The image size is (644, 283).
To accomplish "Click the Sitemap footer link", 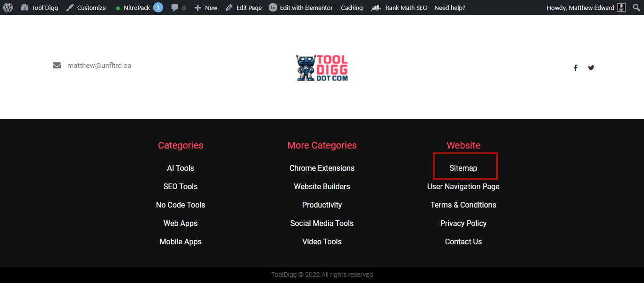I will [x=463, y=168].
